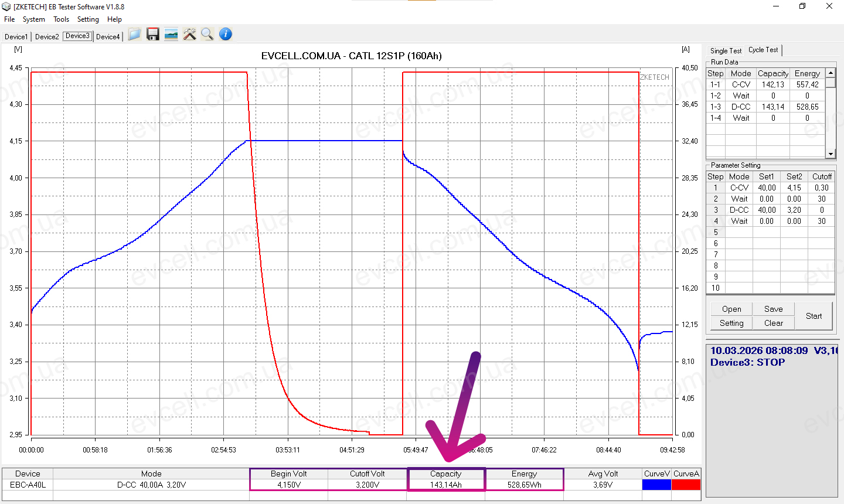Click the blue CurveV color swatch
Image resolution: width=844 pixels, height=504 pixels.
(x=656, y=485)
